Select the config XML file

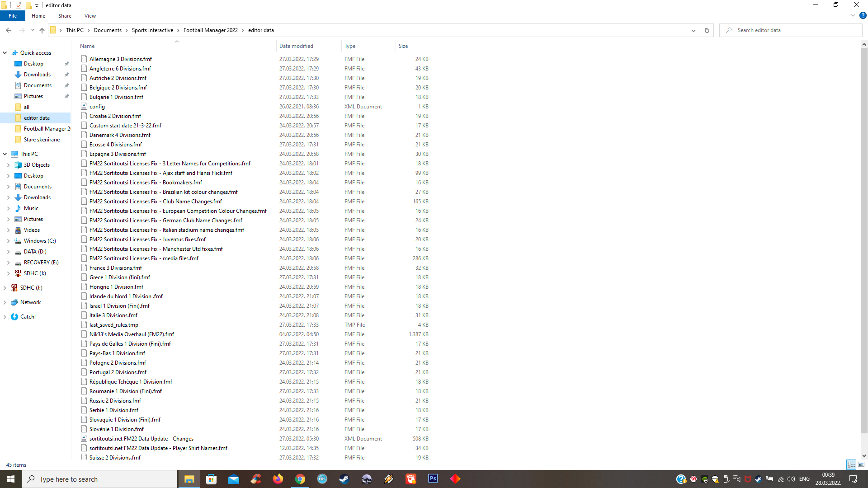(x=97, y=107)
